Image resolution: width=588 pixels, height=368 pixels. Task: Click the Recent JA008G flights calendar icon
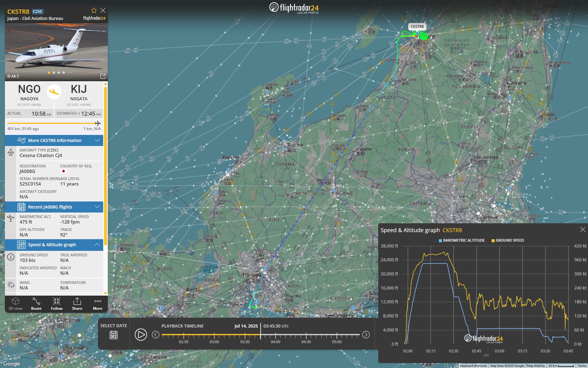point(21,207)
